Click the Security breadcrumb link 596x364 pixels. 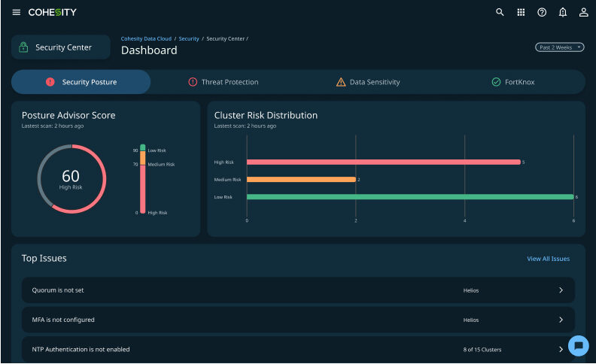[x=189, y=39]
